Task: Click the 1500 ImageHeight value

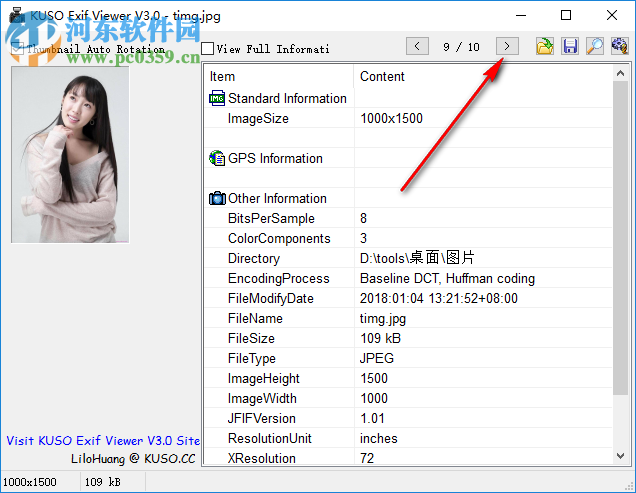Action: click(x=374, y=378)
